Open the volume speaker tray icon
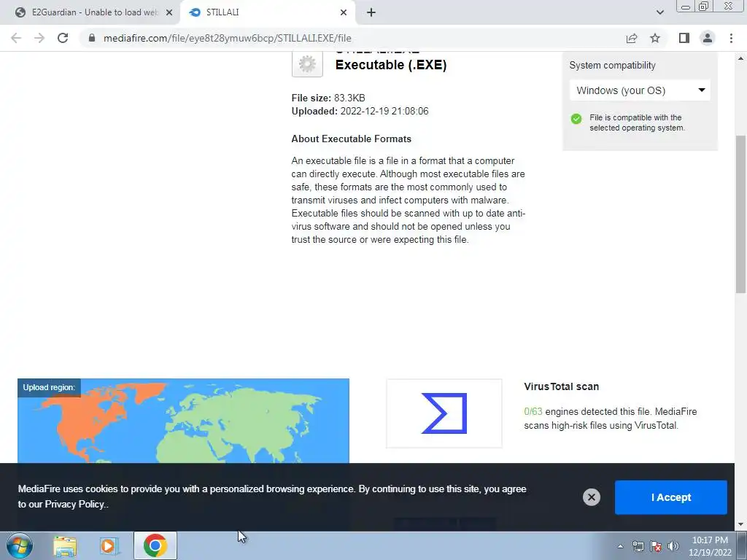This screenshot has height=560, width=747. pos(673,546)
